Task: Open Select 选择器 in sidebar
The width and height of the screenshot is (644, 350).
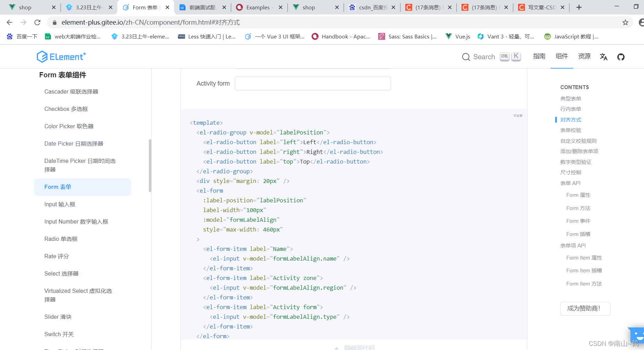Action: (x=61, y=273)
